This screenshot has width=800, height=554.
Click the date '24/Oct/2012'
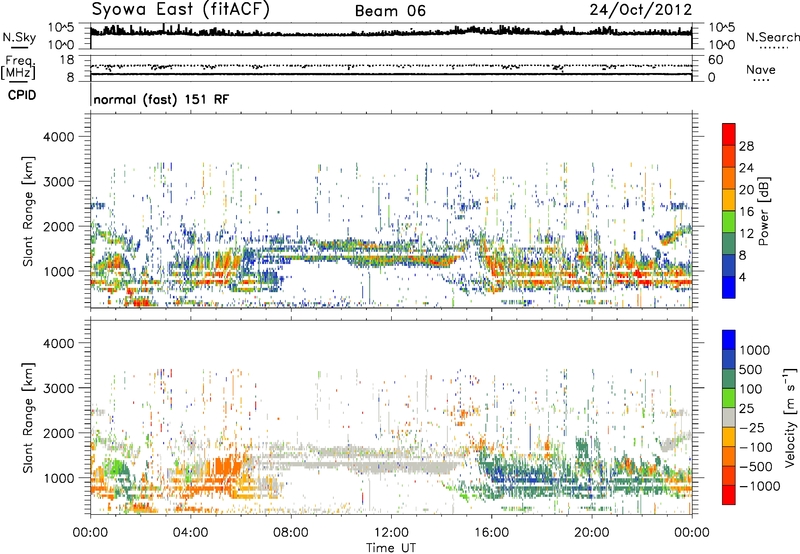coord(641,10)
